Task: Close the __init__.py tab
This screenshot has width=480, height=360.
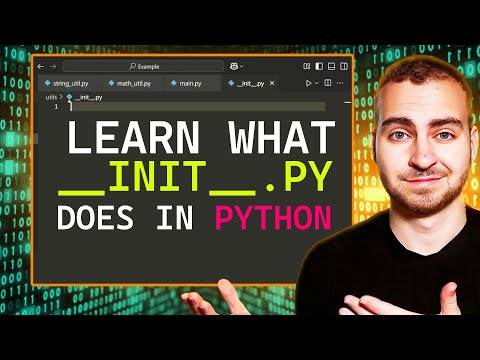Action: click(272, 83)
